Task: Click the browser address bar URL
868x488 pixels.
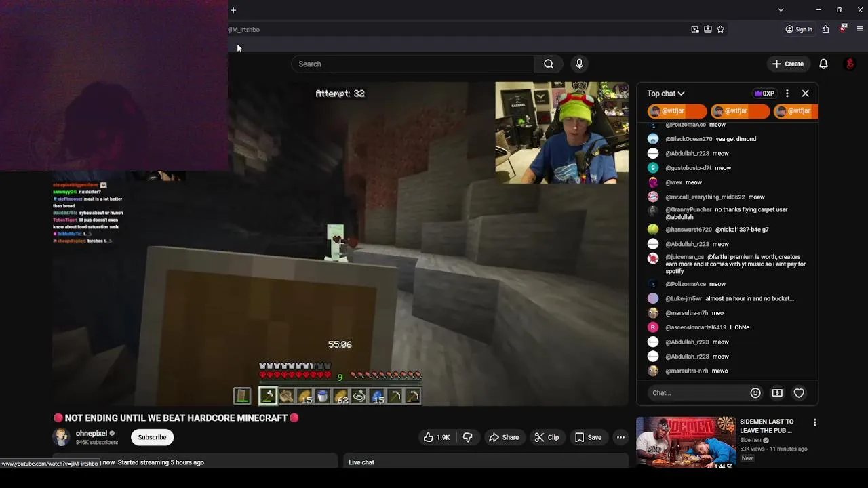Action: pyautogui.click(x=244, y=30)
